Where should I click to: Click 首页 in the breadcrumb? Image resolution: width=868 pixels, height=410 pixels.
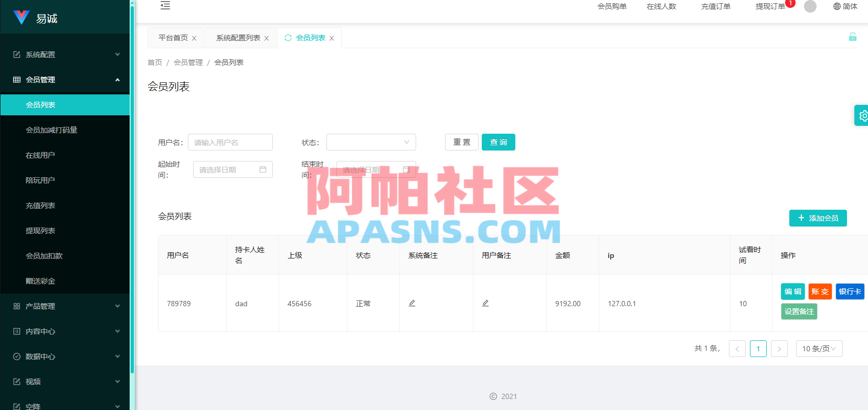point(155,62)
